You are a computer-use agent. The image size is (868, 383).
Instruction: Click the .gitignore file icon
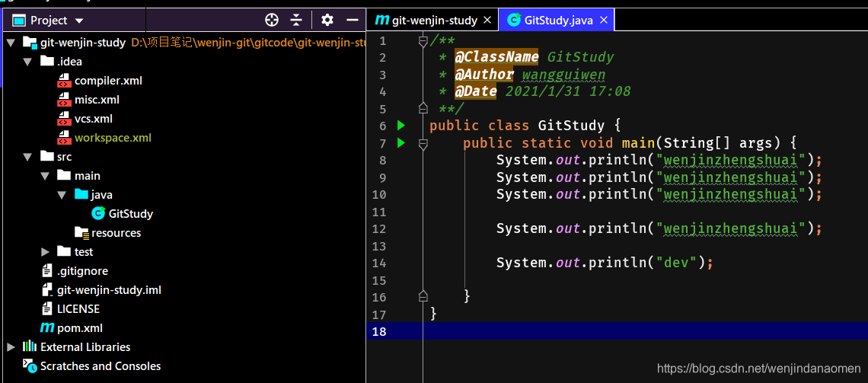point(48,270)
